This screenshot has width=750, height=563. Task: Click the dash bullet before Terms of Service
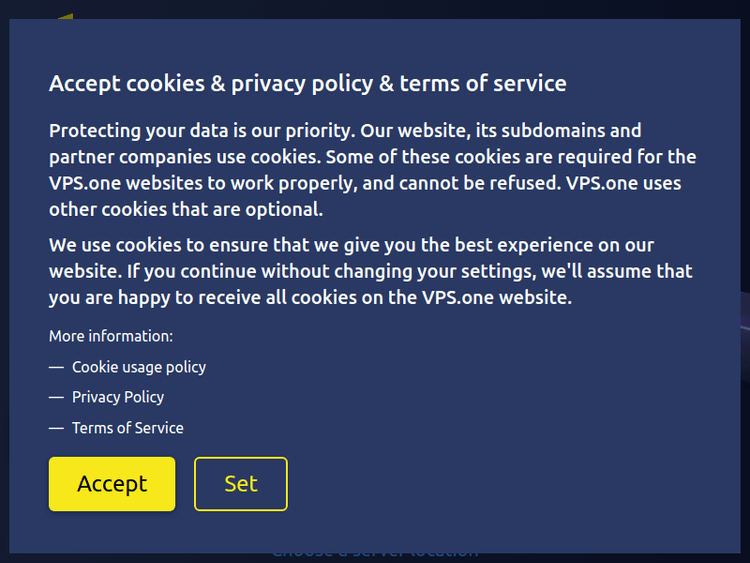pos(56,428)
